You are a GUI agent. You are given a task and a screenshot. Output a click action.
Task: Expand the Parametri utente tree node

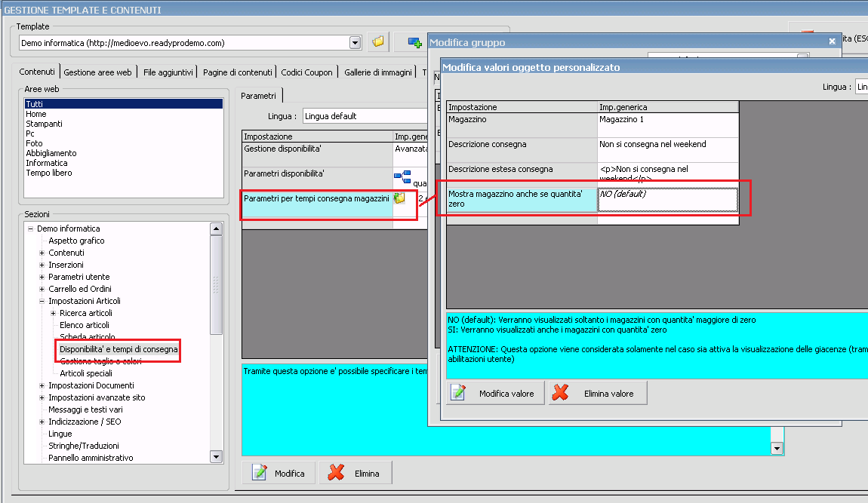42,278
